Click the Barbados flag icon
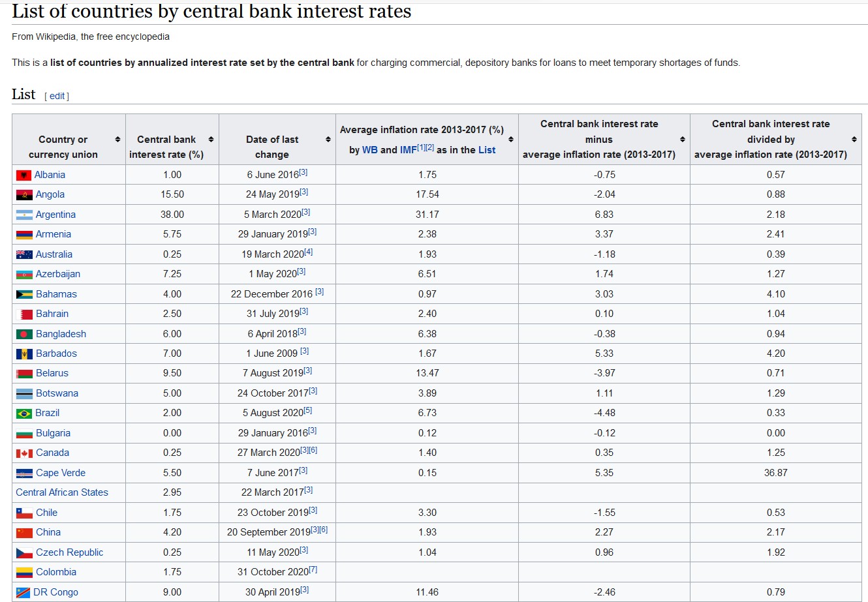868x602 pixels. click(x=24, y=354)
